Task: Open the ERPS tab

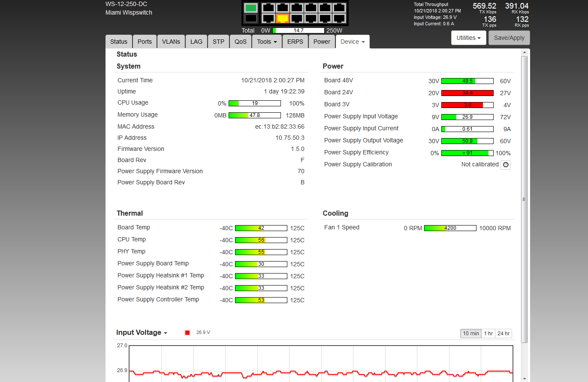Action: 295,42
